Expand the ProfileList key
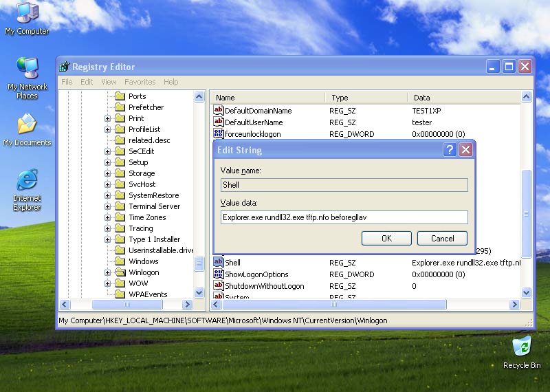The image size is (550, 392). (108, 129)
